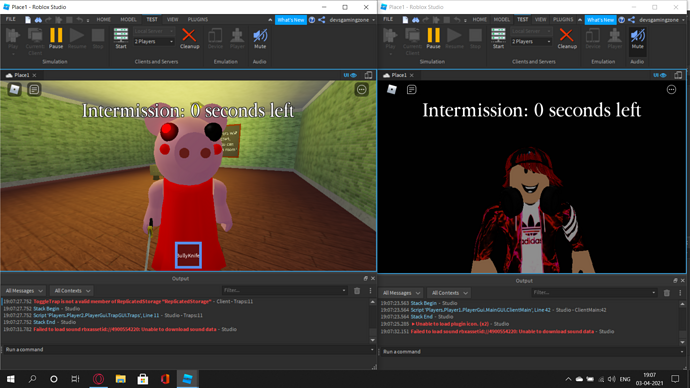Click Run a command bar in left window

pos(187,349)
